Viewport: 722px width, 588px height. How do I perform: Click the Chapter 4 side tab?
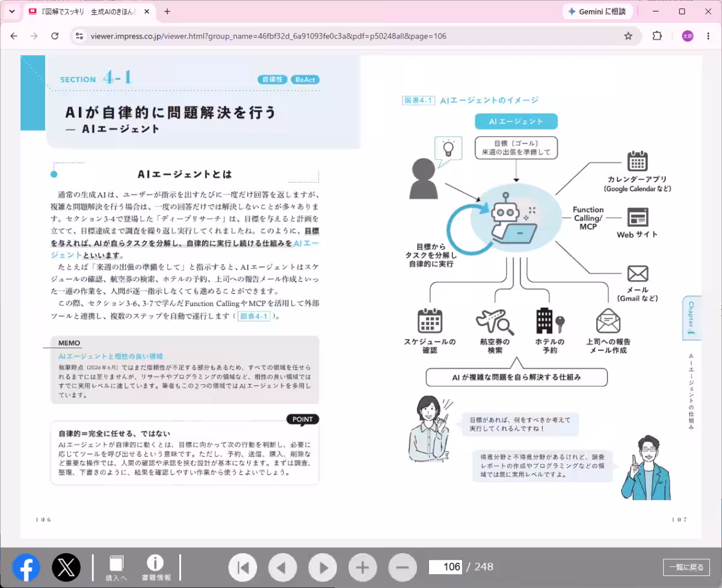point(691,317)
